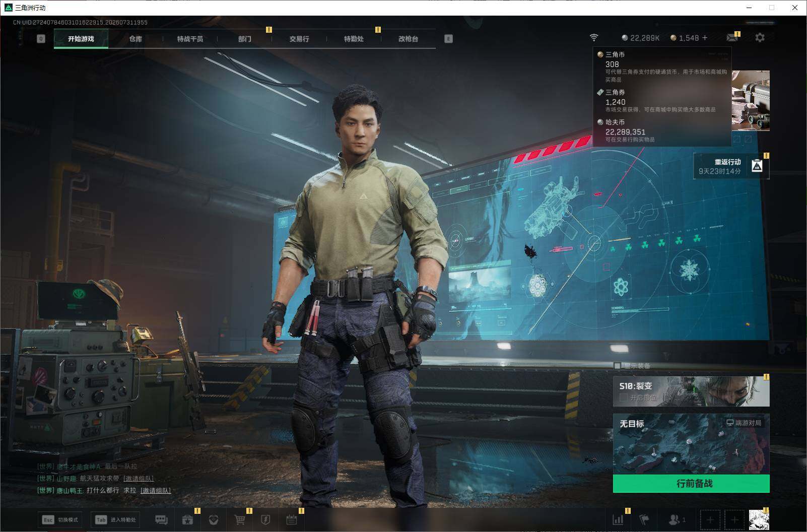Open the mail envelope icon
Image resolution: width=807 pixels, height=532 pixels.
(x=732, y=38)
